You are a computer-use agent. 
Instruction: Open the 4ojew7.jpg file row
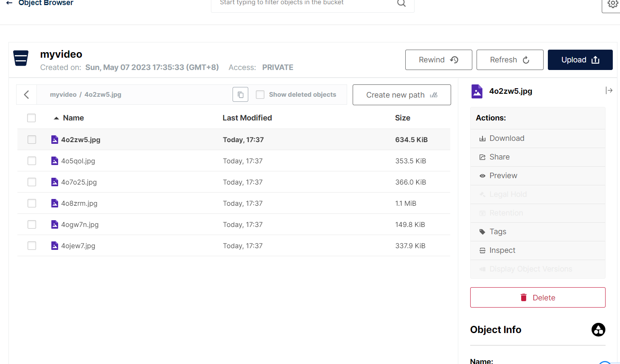point(234,246)
